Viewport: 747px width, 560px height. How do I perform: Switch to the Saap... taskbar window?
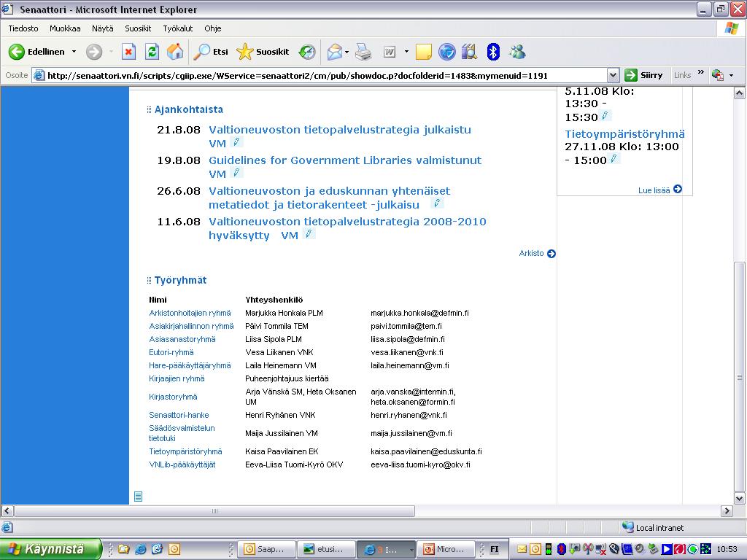(266, 549)
